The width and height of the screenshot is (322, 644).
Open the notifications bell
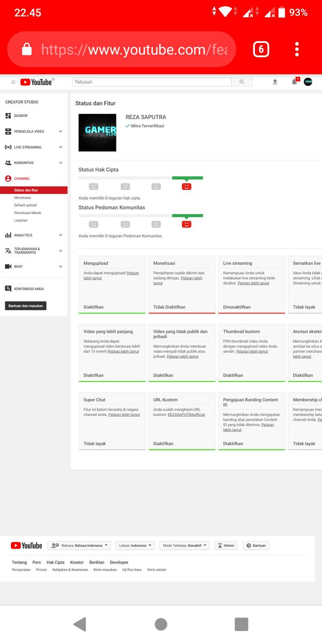[294, 82]
